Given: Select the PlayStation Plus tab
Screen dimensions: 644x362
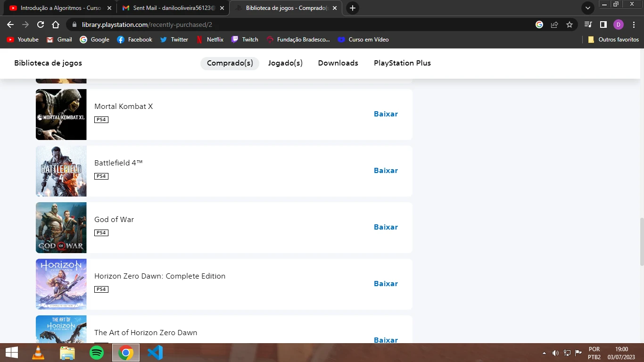Looking at the screenshot, I should point(402,63).
